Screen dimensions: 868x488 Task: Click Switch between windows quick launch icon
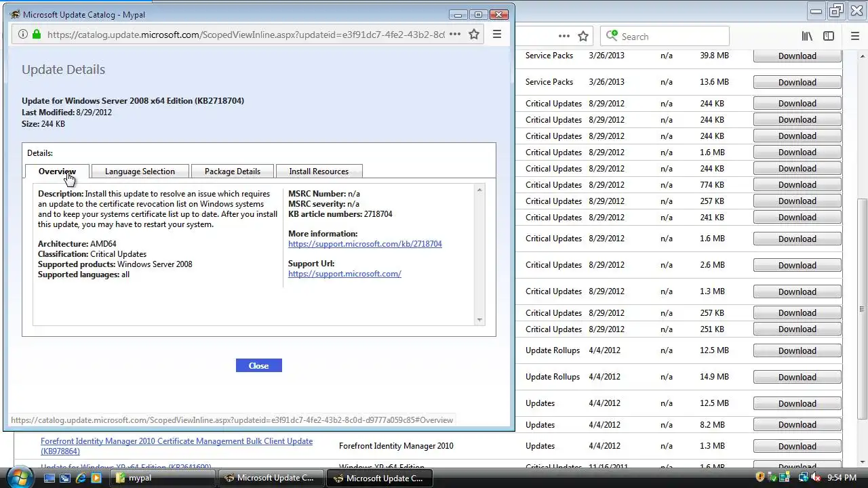[65, 478]
